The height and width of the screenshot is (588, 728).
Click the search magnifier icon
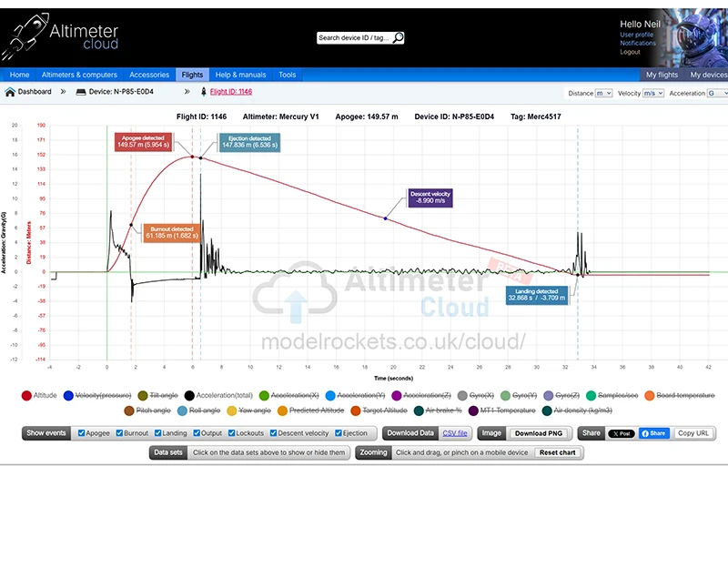tap(398, 38)
